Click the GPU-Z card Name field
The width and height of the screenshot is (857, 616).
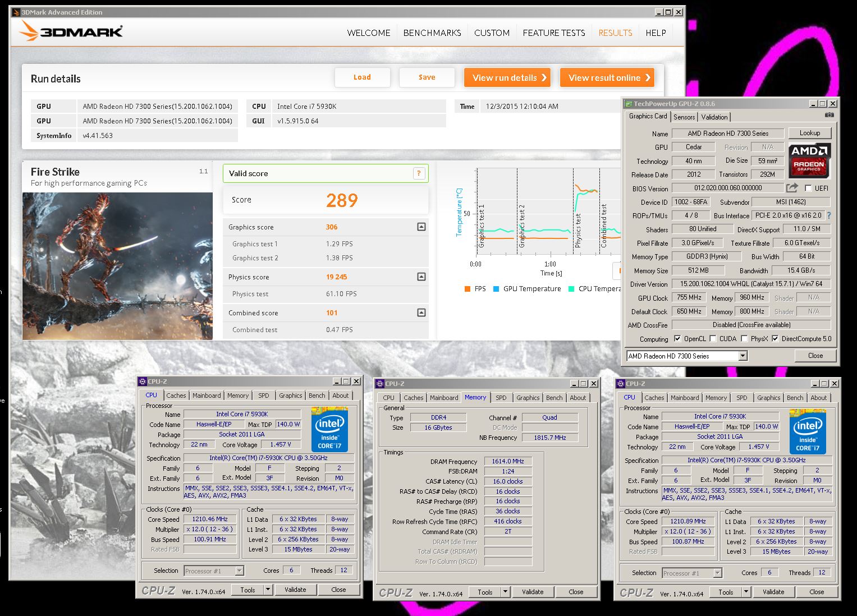(x=728, y=133)
